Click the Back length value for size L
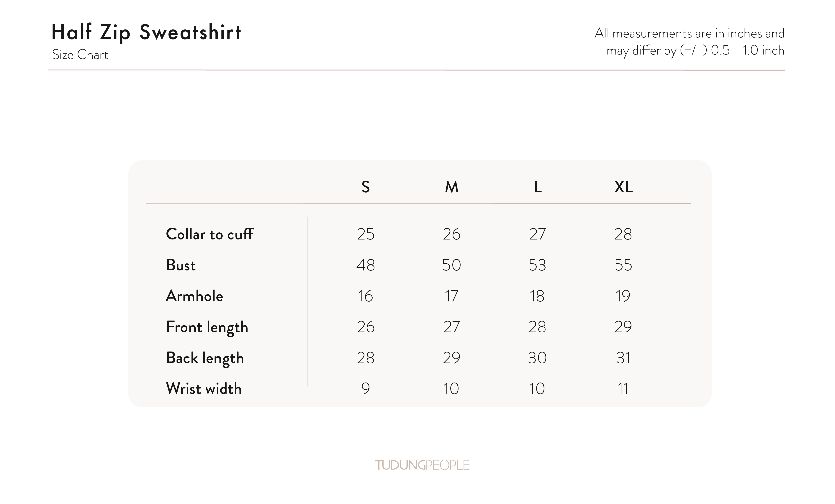The width and height of the screenshot is (835, 504). point(538,358)
